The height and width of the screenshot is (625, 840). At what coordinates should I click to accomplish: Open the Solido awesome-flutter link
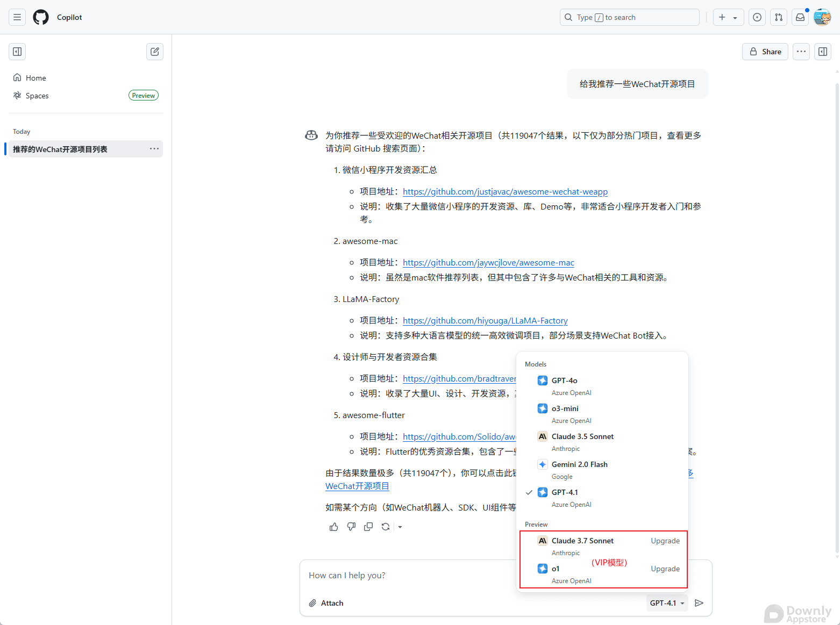[459, 436]
